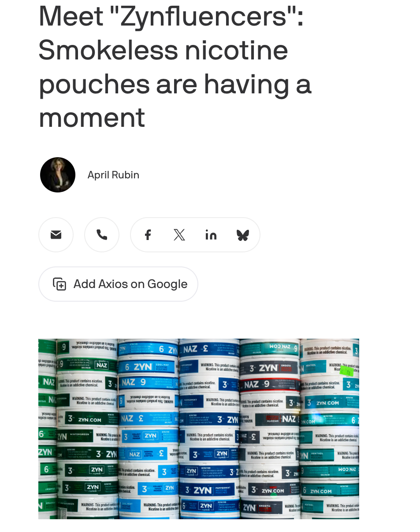Share the article on LinkedIn
Image resolution: width=420 pixels, height=532 pixels.
click(211, 235)
